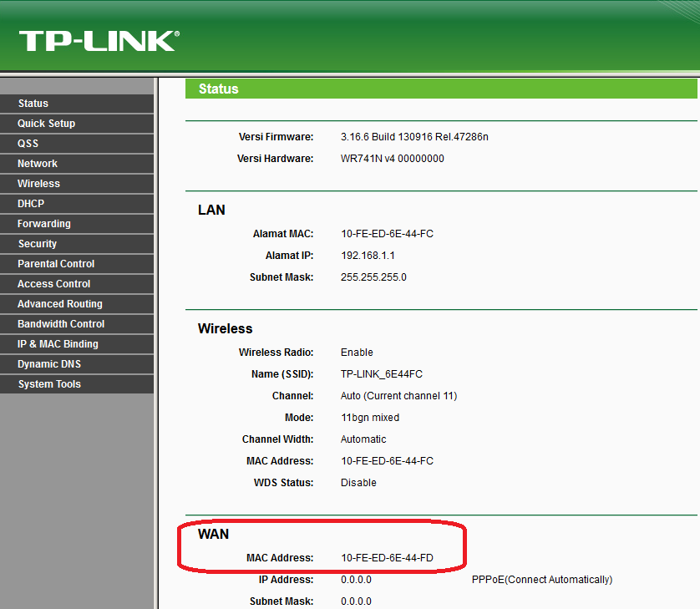Select LAN MAC address under Alamat MAC
700x609 pixels.
click(387, 234)
